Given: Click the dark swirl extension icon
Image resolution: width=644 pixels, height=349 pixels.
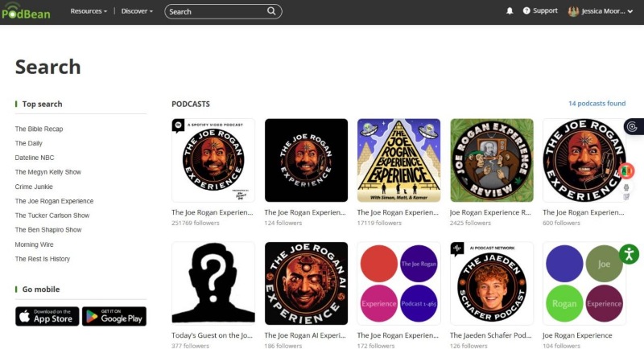Looking at the screenshot, I should [633, 127].
